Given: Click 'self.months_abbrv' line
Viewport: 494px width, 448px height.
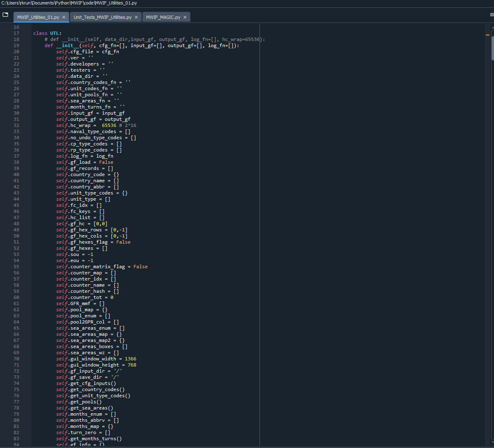Looking at the screenshot, I should (88, 420).
